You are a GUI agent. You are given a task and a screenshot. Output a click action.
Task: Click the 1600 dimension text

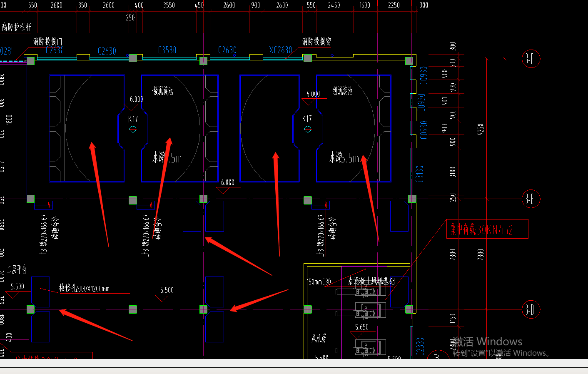click(365, 5)
